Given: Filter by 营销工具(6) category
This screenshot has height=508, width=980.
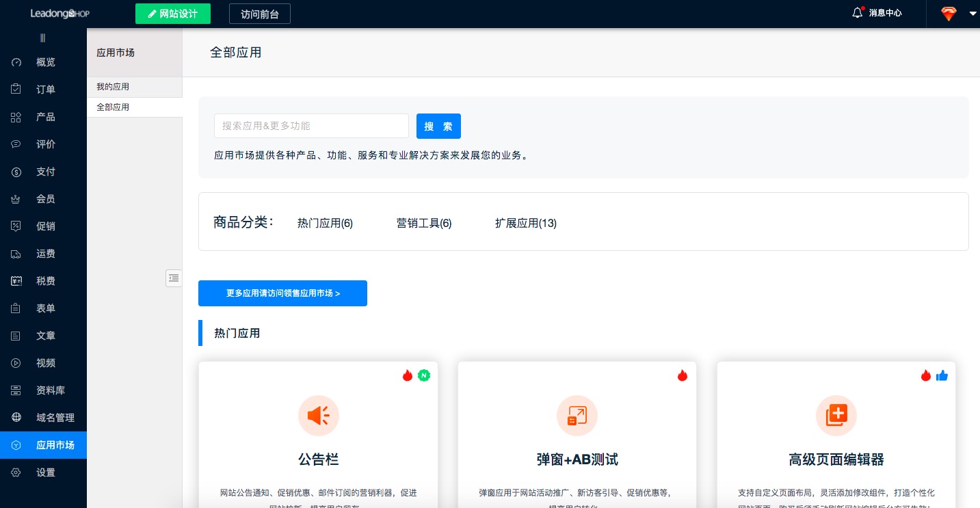Looking at the screenshot, I should click(x=424, y=223).
